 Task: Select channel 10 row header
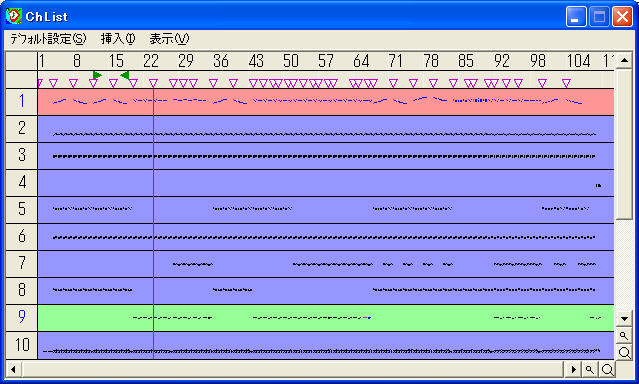22,345
